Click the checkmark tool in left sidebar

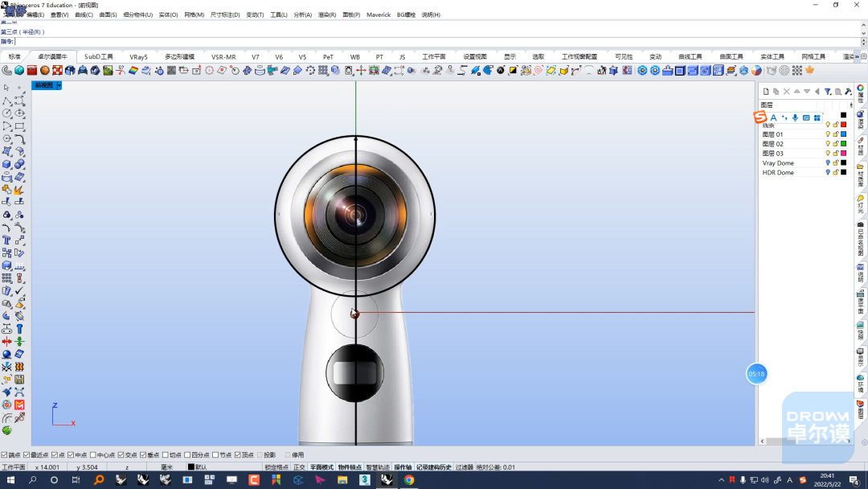click(x=19, y=290)
